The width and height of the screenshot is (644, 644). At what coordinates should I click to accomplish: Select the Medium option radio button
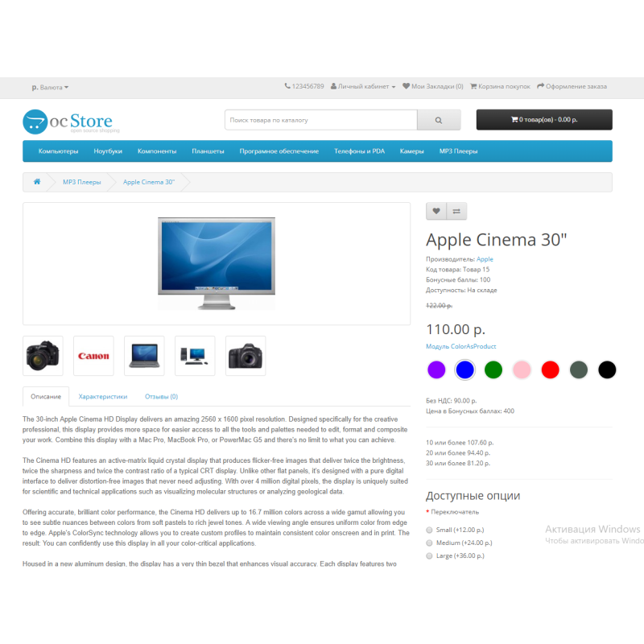[x=429, y=543]
